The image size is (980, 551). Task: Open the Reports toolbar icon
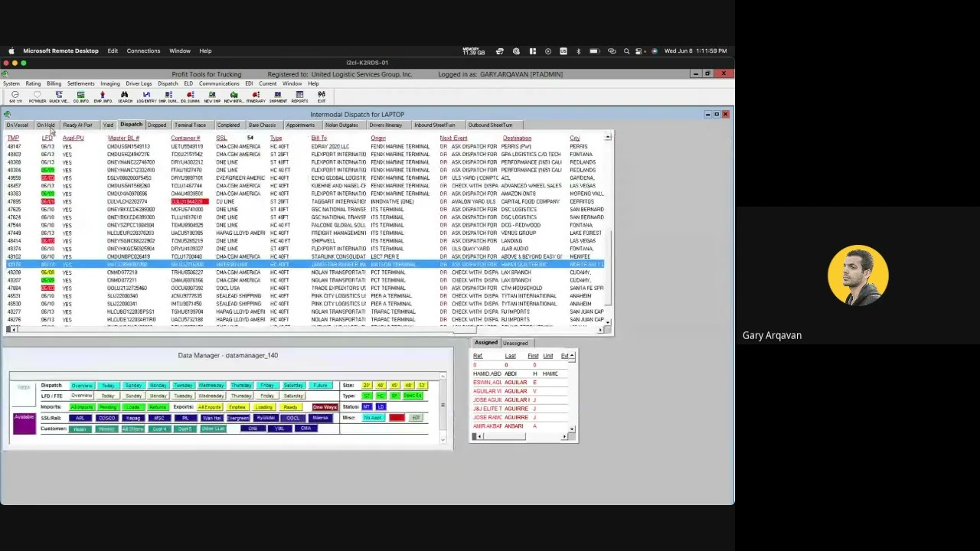coord(299,96)
